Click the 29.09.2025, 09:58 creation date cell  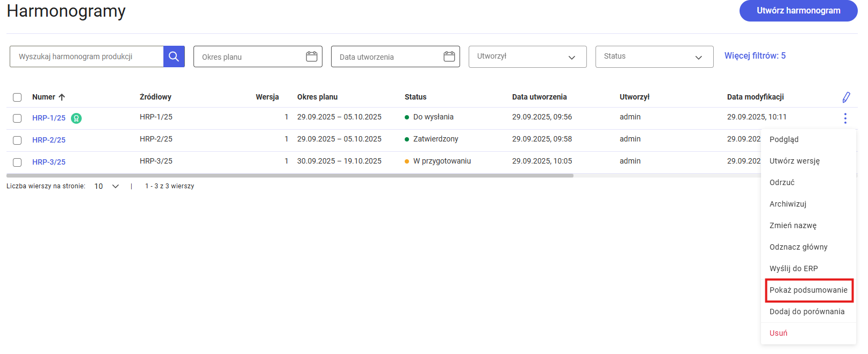pos(542,139)
